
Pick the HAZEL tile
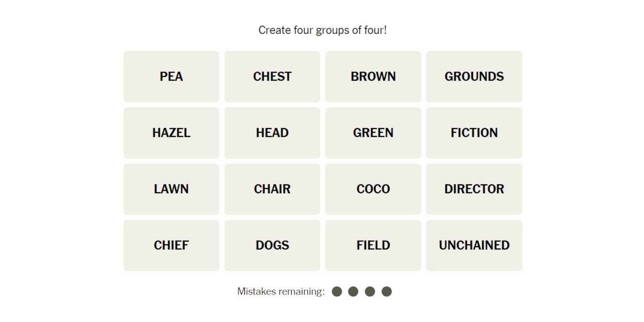coord(171,133)
